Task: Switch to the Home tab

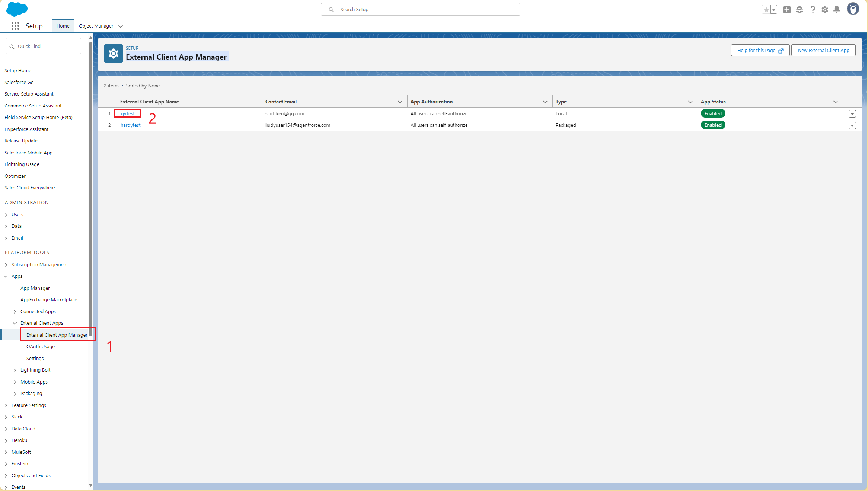Action: (x=63, y=26)
